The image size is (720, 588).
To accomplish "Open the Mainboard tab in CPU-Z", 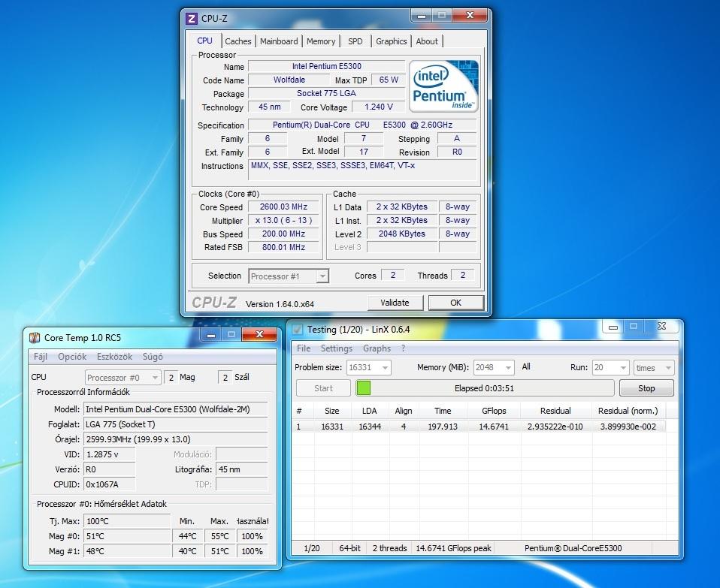I will [279, 41].
